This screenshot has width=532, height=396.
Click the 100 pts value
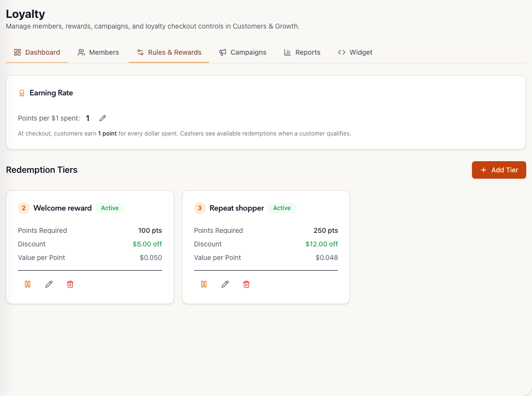(150, 230)
